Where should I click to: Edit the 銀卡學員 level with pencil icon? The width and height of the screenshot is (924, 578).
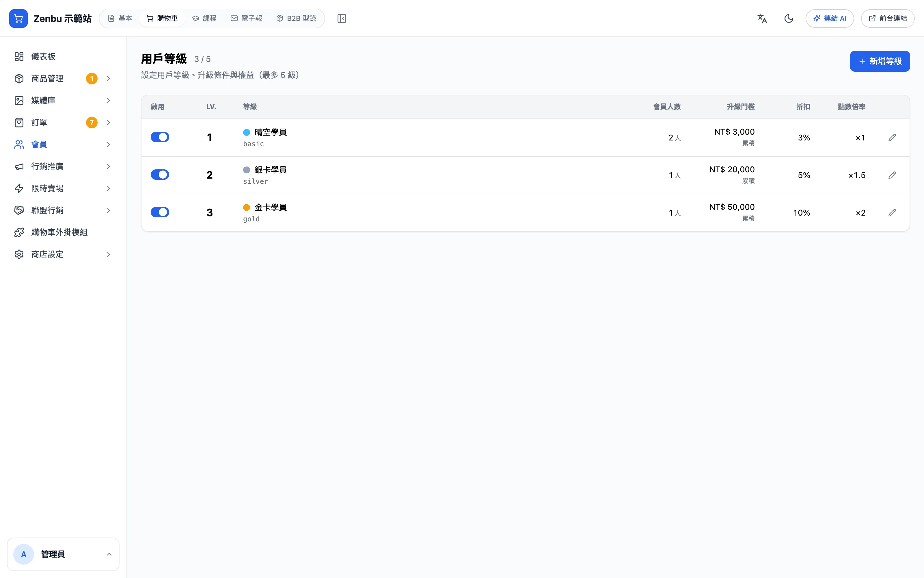(892, 175)
